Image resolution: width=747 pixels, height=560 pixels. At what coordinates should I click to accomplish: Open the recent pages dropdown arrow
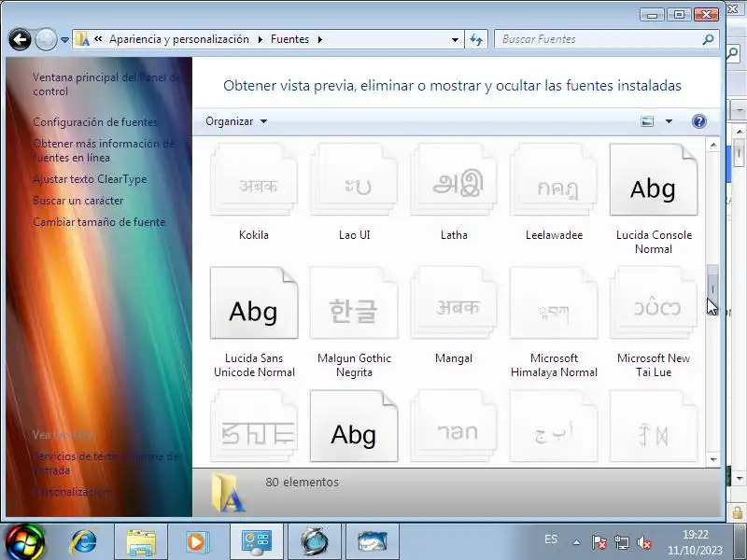tap(64, 40)
